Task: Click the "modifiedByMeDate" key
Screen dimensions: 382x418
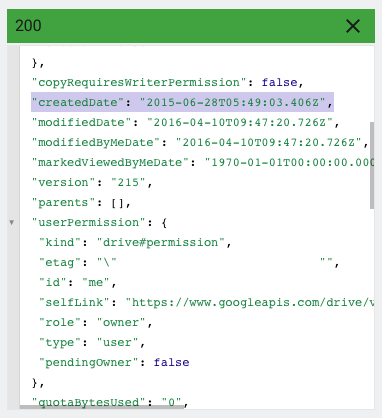Action: [x=96, y=142]
